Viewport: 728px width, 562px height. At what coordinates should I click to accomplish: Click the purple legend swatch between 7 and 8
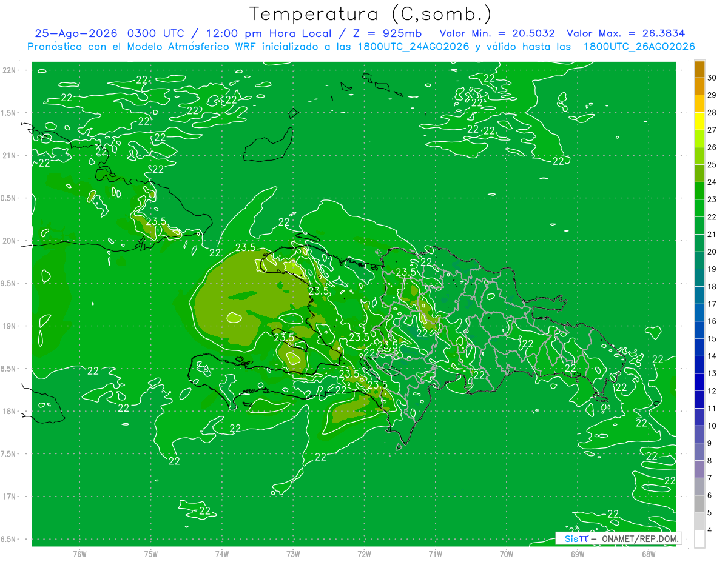tap(699, 469)
